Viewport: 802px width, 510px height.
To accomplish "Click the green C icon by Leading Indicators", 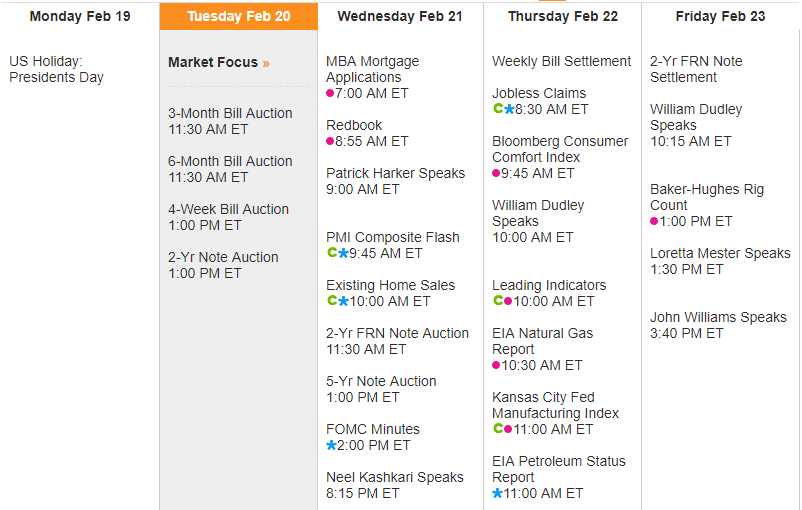I will pos(497,301).
